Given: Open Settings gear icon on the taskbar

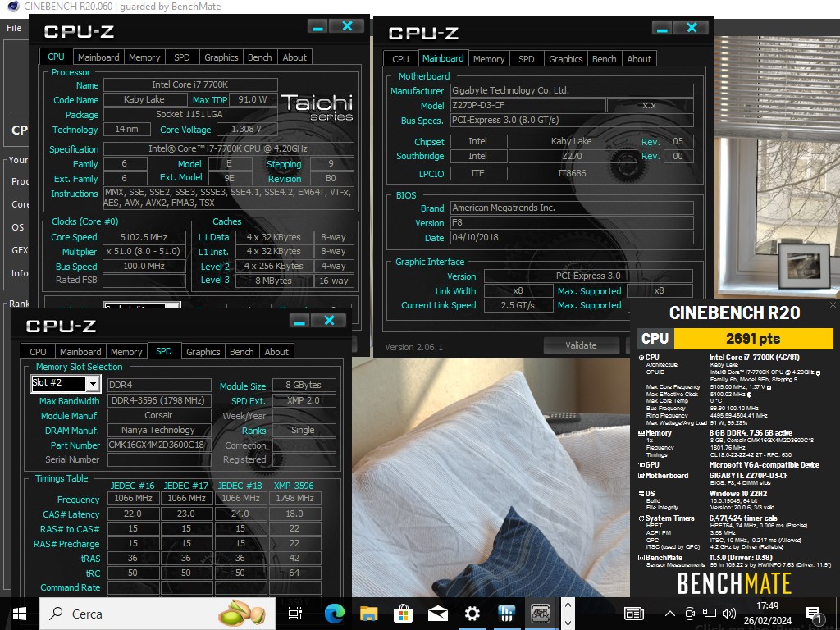Looking at the screenshot, I should [x=472, y=614].
